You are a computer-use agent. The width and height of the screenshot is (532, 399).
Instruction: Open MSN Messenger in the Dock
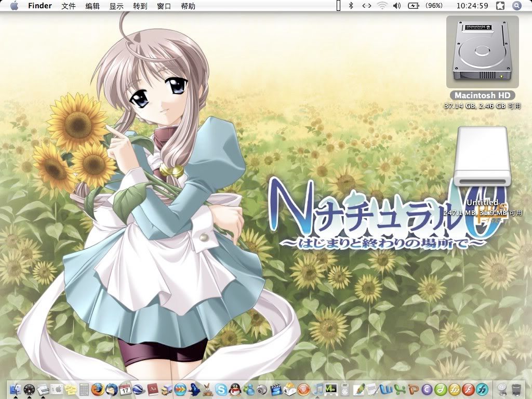click(249, 390)
